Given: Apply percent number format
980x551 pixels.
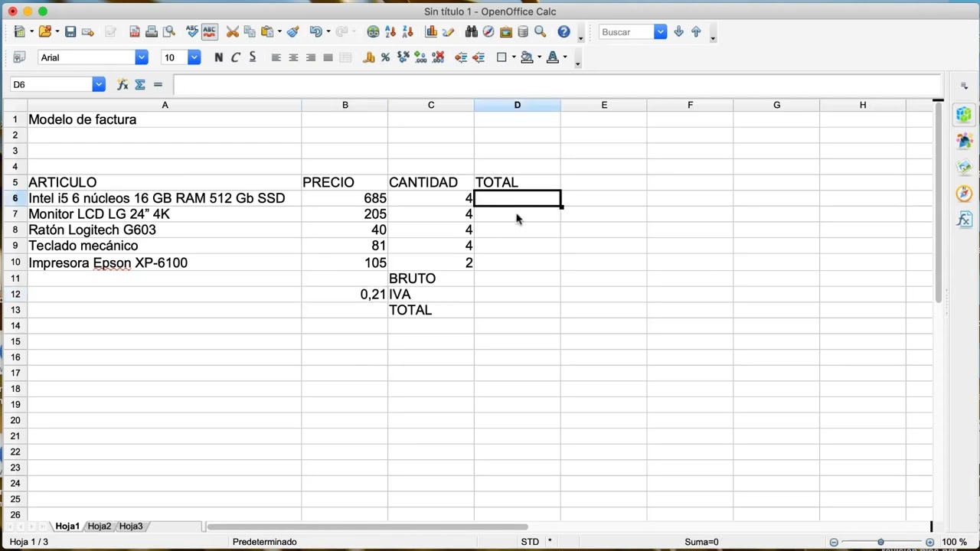Looking at the screenshot, I should point(385,57).
